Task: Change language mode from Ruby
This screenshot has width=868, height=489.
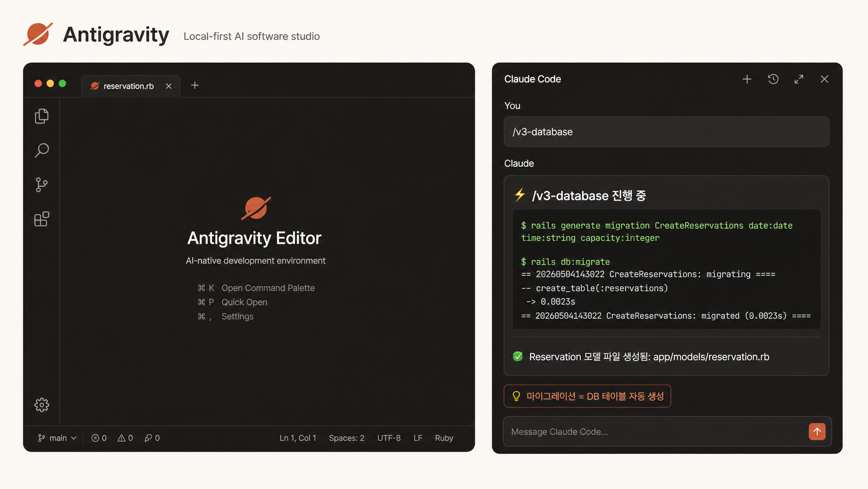Action: coord(444,438)
